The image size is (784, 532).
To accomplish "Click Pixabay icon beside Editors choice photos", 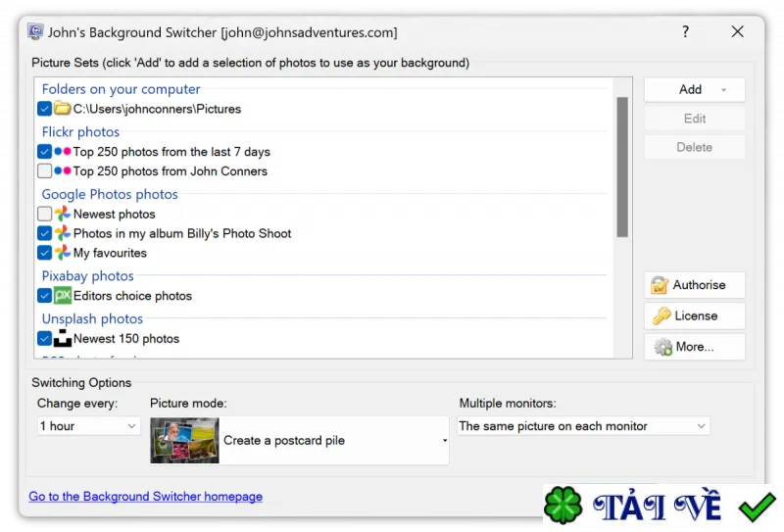I will [63, 296].
